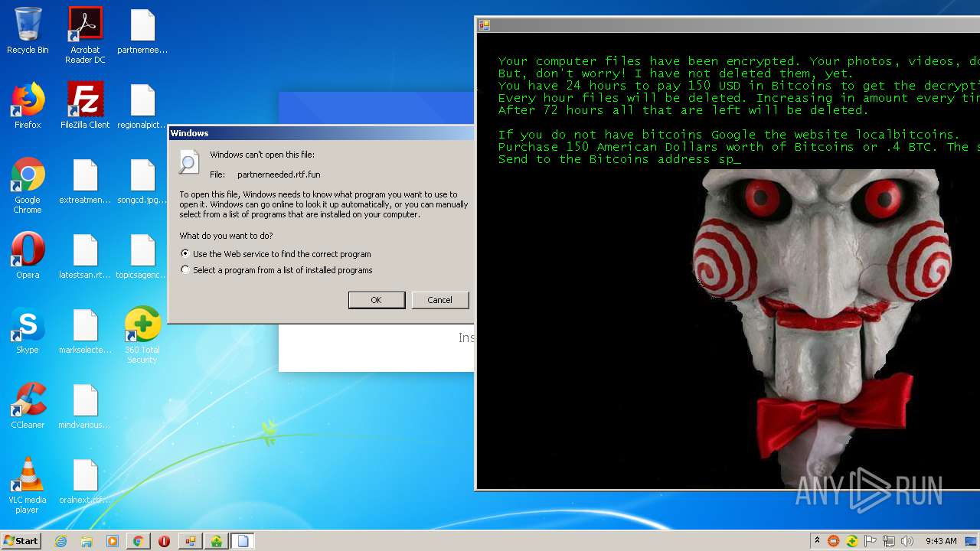Open VLC media player shortcut
980x551 pixels.
[x=28, y=485]
